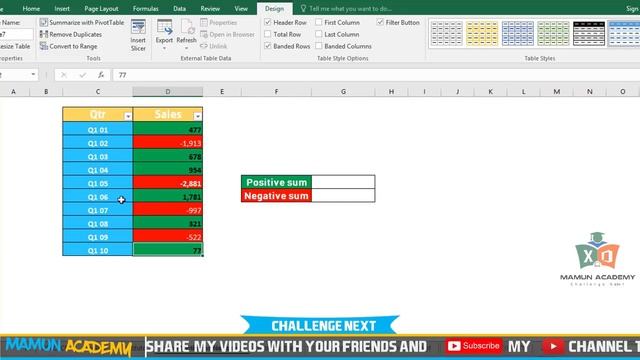Viewport: 640px width, 360px height.
Task: Toggle the Header Row checkbox
Action: click(x=268, y=22)
